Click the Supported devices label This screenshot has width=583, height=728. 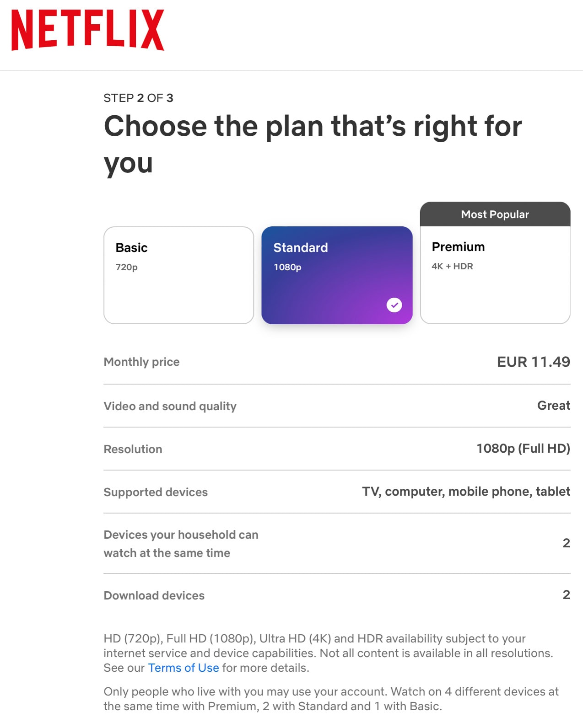[x=156, y=492]
